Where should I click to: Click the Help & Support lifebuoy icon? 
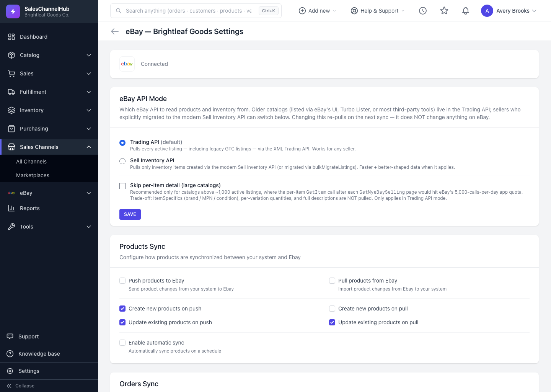(354, 11)
